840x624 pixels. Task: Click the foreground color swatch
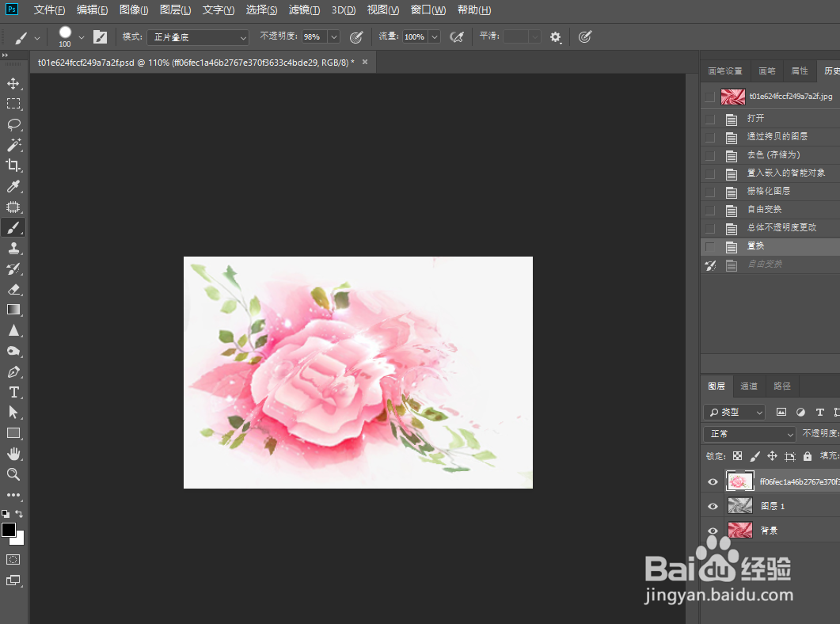8,530
